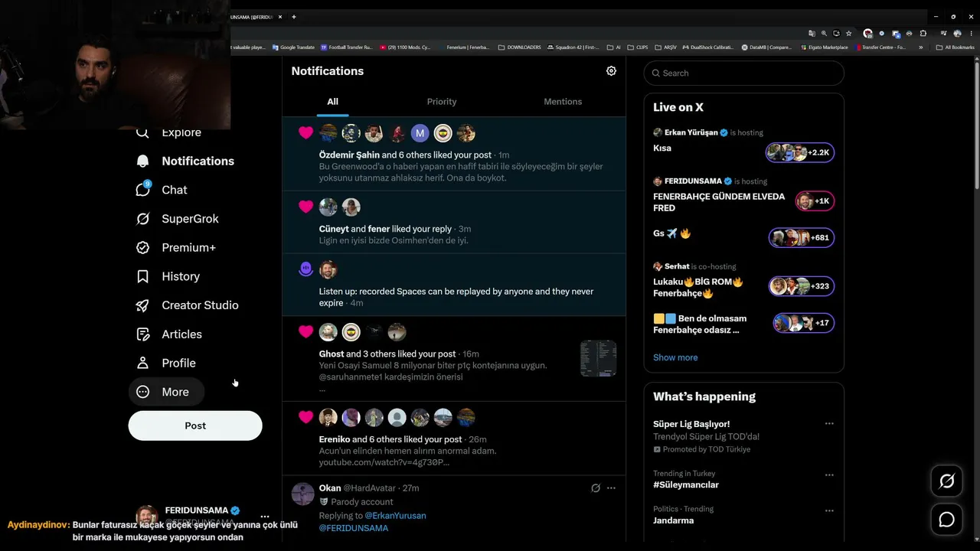Screen dimensions: 980x551
Task: Click the Search input field
Action: point(744,73)
